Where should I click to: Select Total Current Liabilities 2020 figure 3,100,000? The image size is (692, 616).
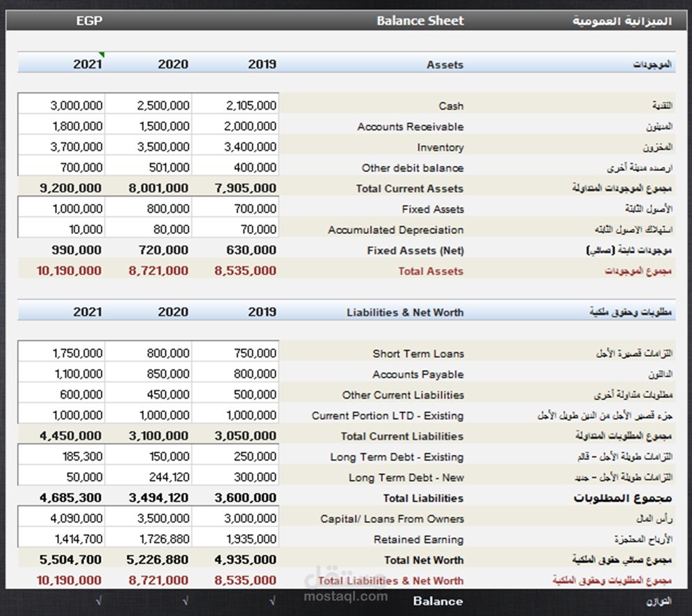point(158,436)
